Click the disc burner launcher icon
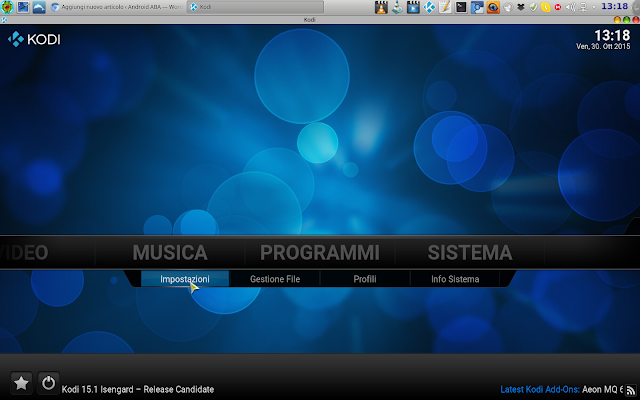640x400 pixels. point(397,7)
